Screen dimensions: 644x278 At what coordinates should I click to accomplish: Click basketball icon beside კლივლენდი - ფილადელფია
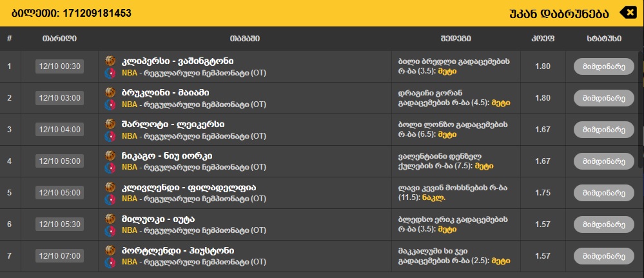110,187
